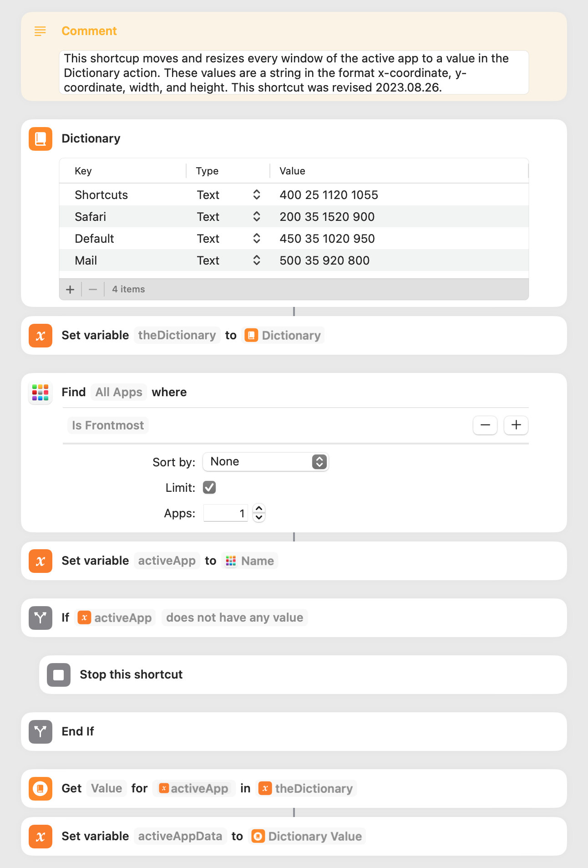Click the Key column header
This screenshot has height=868, width=588.
(x=83, y=171)
